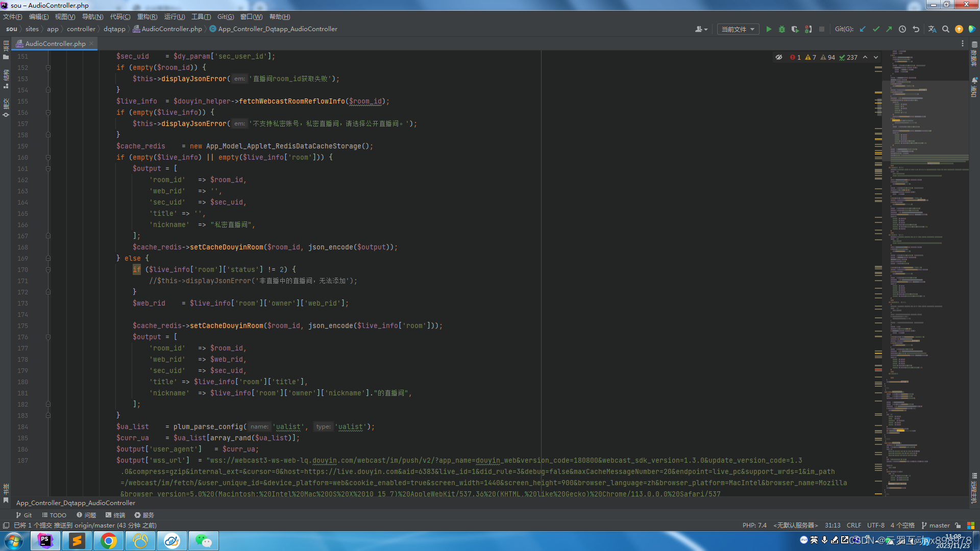The image size is (980, 551).
Task: Select the AudioController.php editor tab
Action: pyautogui.click(x=55, y=44)
